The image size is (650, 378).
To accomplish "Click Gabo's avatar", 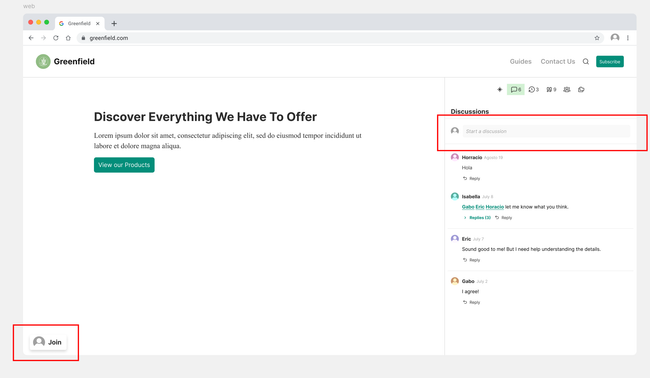I will [455, 281].
